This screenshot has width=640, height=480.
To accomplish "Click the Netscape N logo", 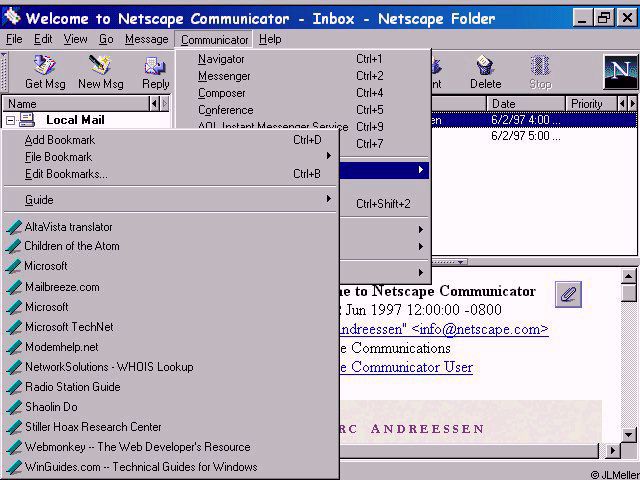I will click(x=620, y=72).
